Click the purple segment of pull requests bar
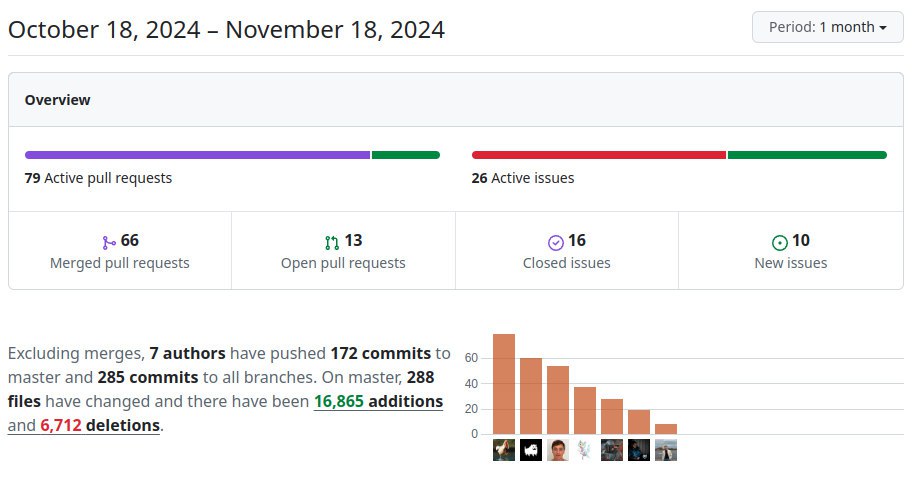The image size is (917, 484). (x=197, y=155)
